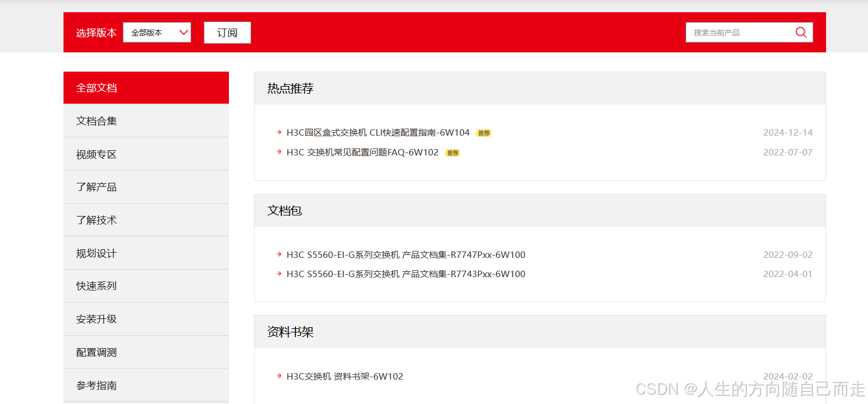Open H3C 交换机常见配置问题FAQ-6W102 link

click(x=362, y=153)
